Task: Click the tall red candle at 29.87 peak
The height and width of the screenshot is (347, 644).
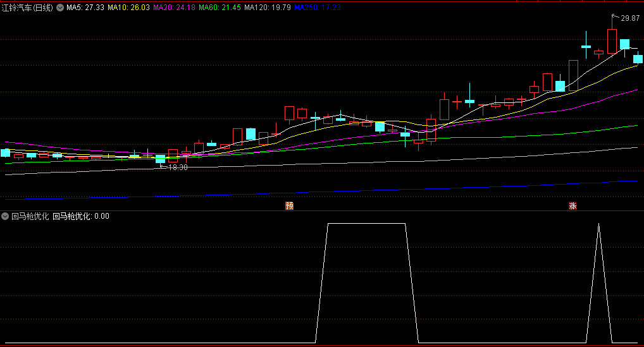Action: 612,41
